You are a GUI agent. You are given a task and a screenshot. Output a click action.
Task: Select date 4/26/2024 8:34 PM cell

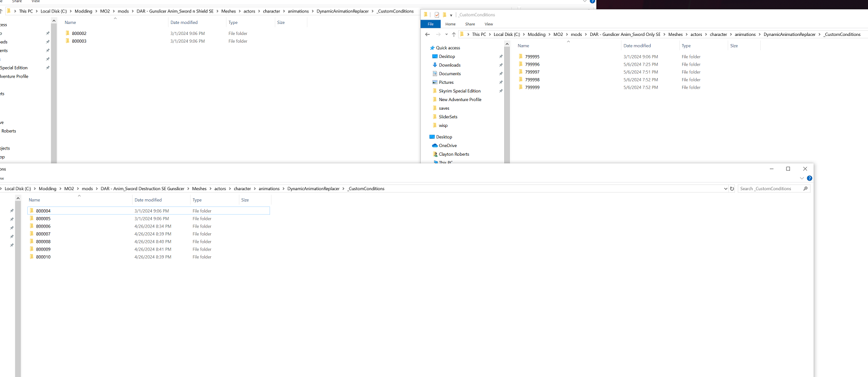153,226
